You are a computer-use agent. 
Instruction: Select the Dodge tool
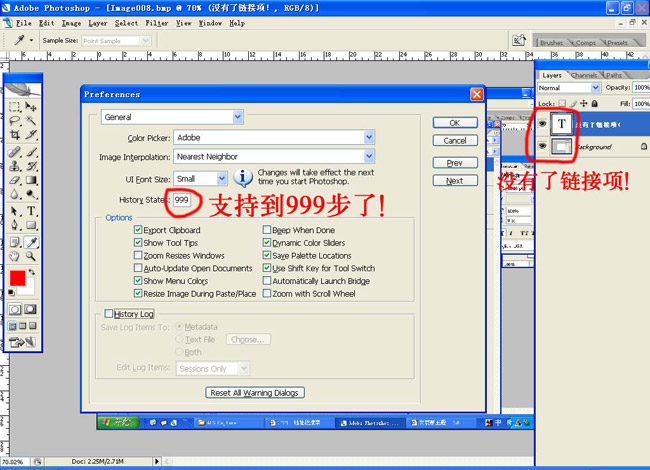pos(31,194)
